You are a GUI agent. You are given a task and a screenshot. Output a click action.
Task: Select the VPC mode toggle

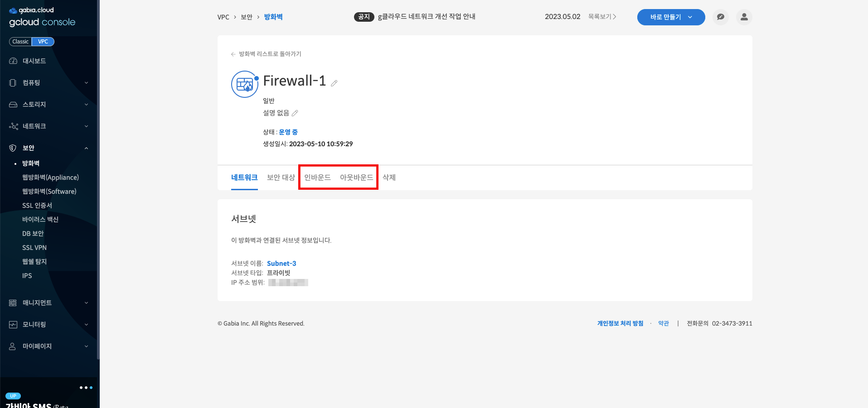[43, 42]
